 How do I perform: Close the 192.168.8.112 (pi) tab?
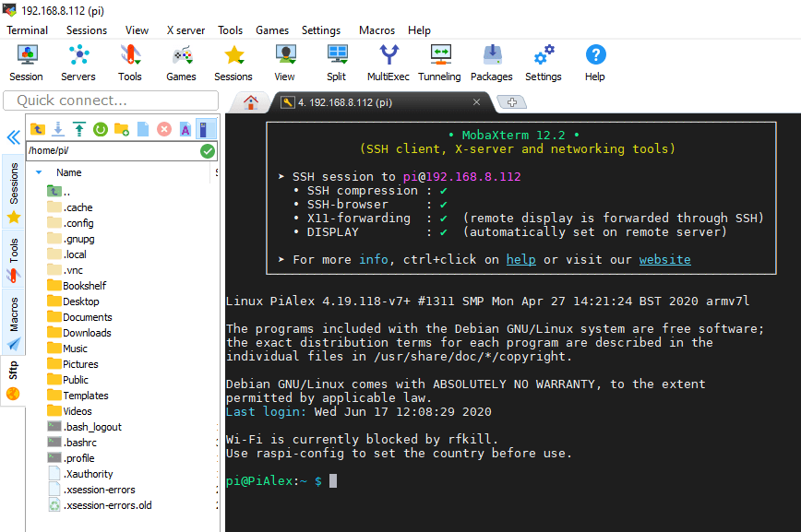(x=476, y=102)
